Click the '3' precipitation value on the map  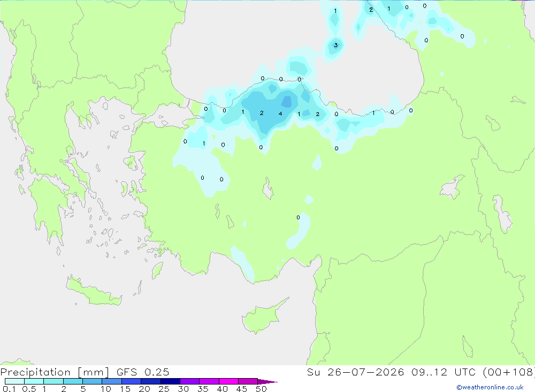pos(336,45)
